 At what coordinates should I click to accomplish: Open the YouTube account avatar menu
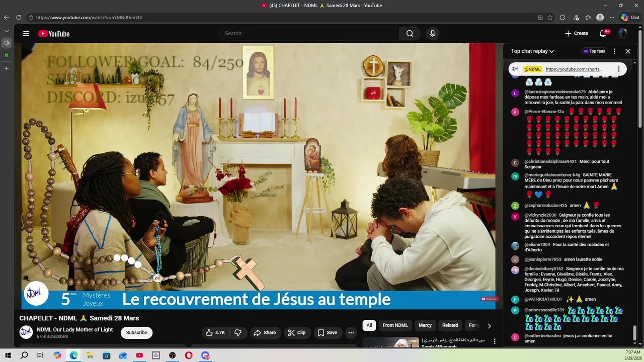coord(623,34)
